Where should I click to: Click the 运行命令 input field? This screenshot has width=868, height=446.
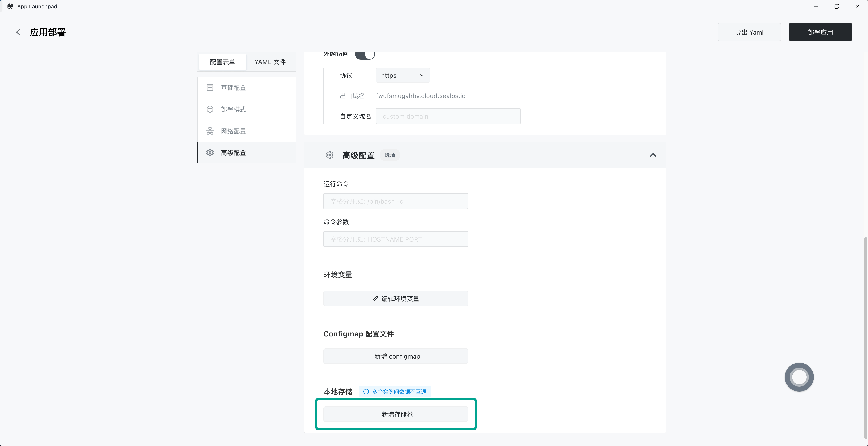396,201
